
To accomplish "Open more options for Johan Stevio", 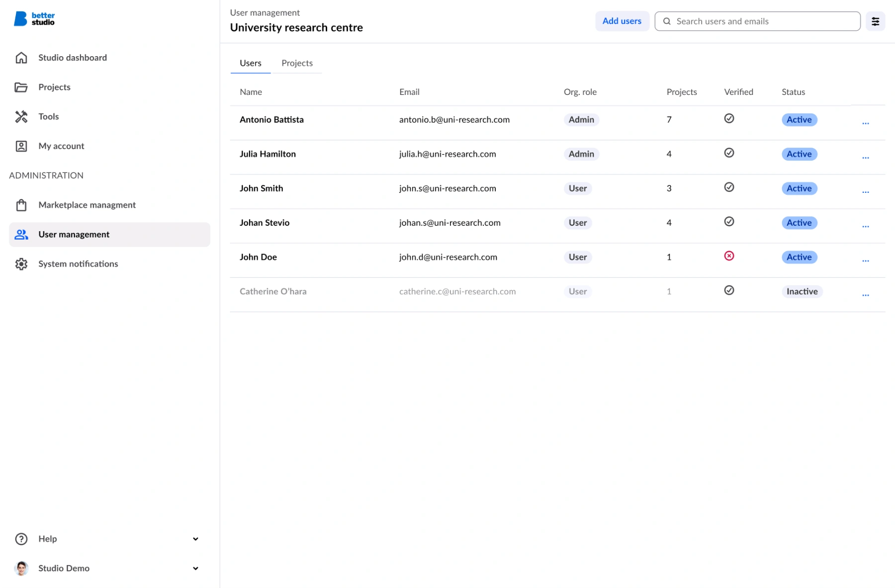I will pos(866,226).
